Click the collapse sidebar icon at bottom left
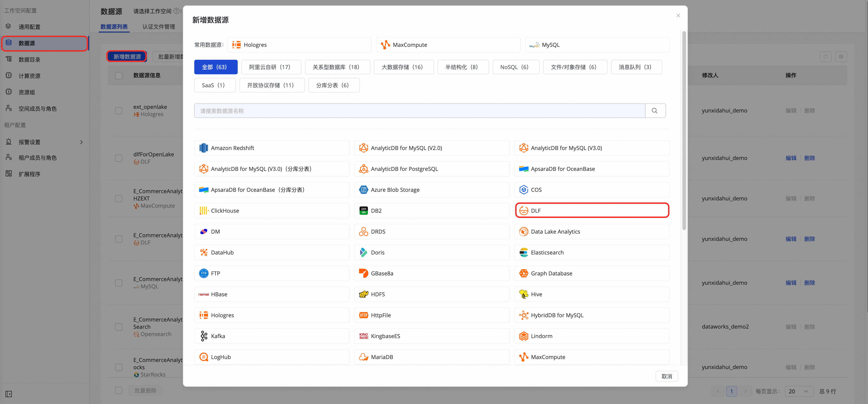 pyautogui.click(x=9, y=394)
